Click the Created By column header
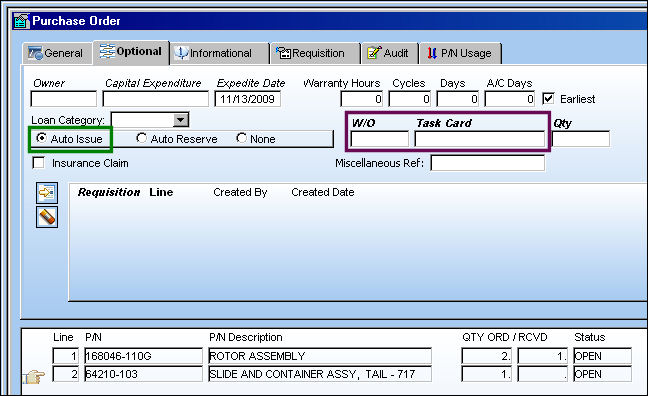Viewport: 648px width, 396px height. tap(240, 192)
